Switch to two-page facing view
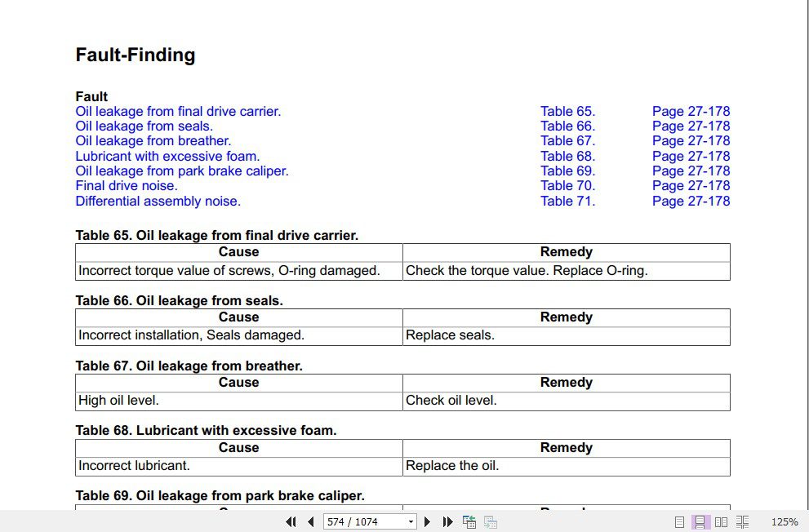 click(721, 522)
